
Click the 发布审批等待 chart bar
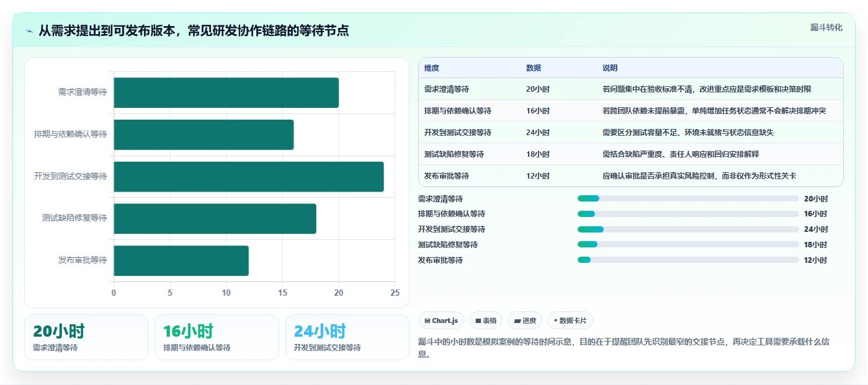(x=181, y=260)
